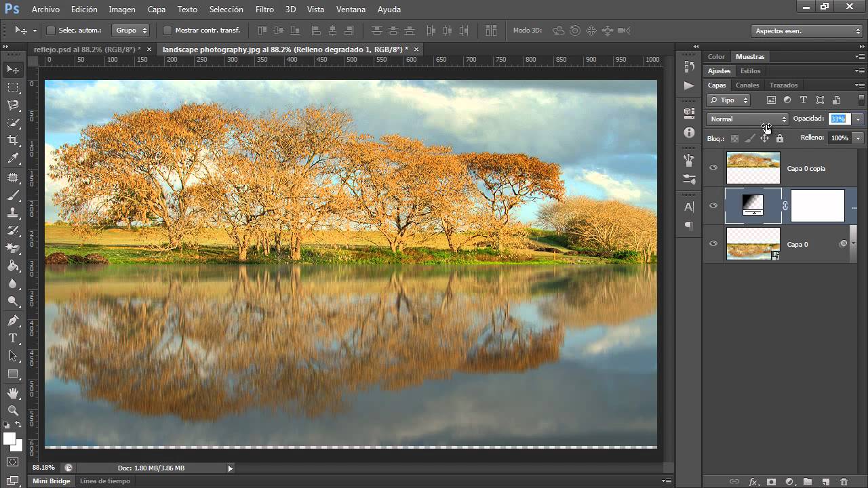Open the Relleno slider dropdown arrow
Screen dimensions: 868x488
[858, 138]
